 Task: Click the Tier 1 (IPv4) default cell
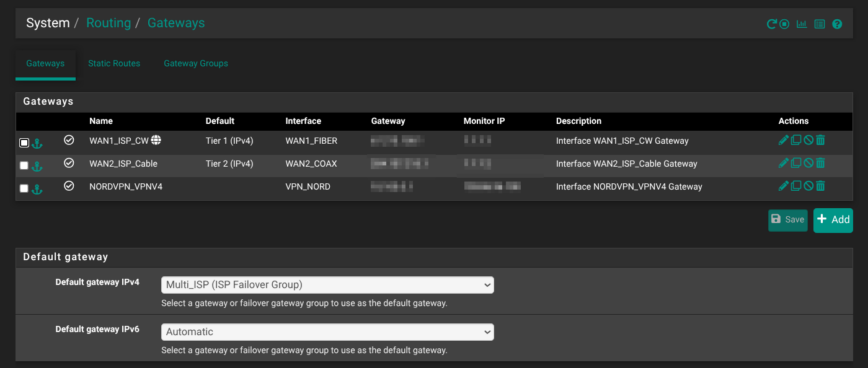coord(229,141)
